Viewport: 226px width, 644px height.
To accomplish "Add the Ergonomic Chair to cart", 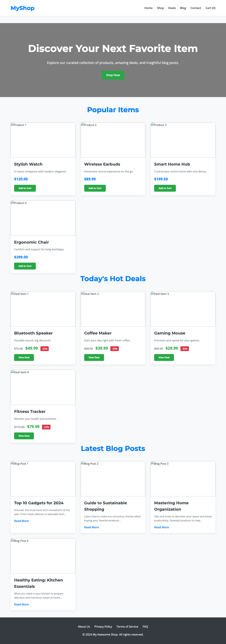I will [25, 266].
